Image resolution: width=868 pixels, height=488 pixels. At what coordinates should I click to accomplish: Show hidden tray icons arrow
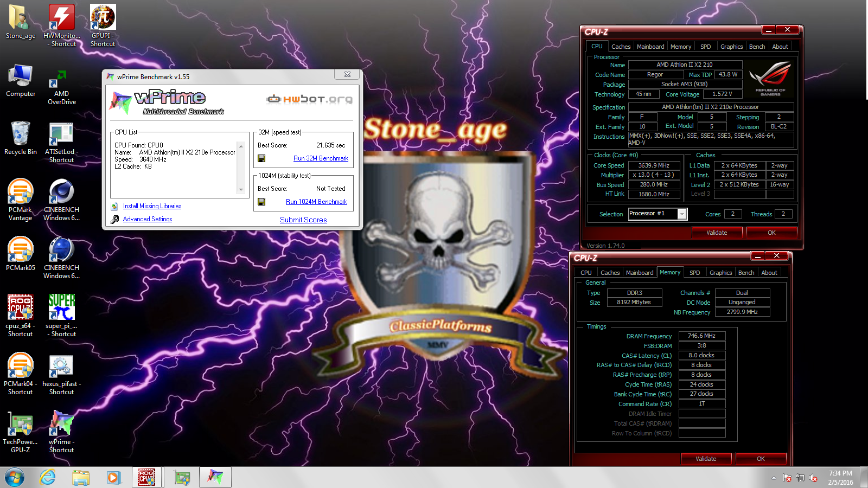coord(774,478)
